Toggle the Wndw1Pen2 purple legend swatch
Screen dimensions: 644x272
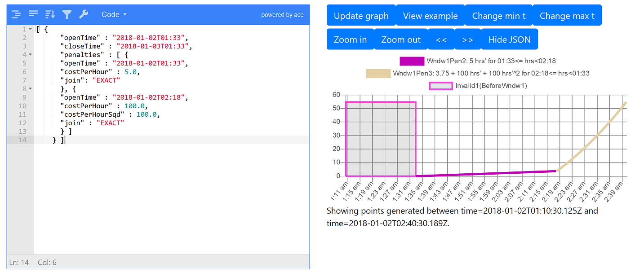(412, 61)
